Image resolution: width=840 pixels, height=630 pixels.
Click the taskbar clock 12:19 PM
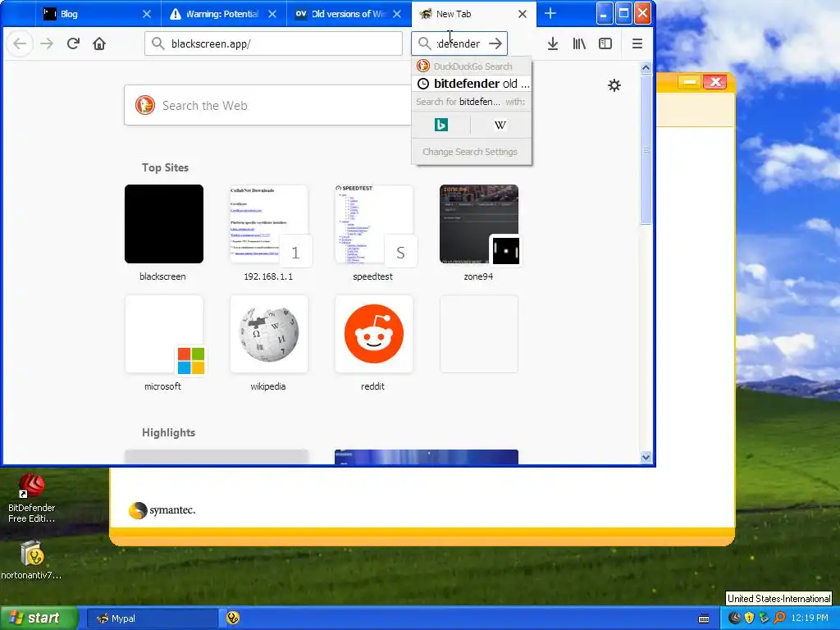point(810,619)
